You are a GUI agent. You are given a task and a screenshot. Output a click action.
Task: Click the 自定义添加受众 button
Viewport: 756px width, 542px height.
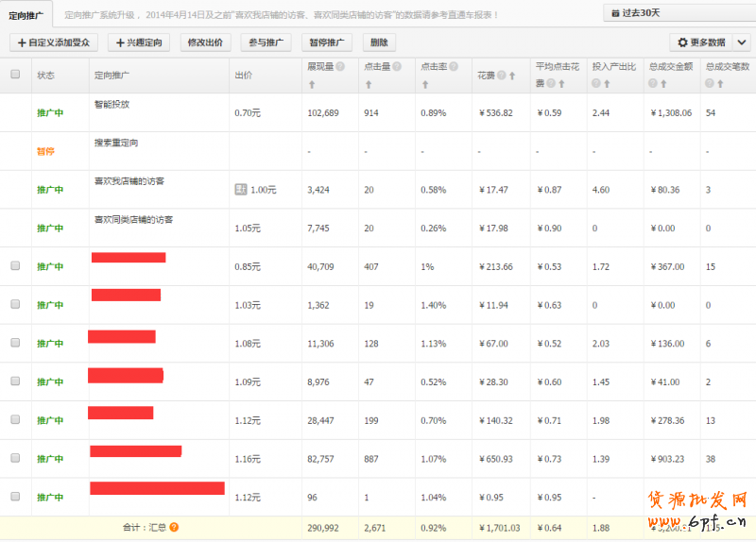tap(54, 42)
